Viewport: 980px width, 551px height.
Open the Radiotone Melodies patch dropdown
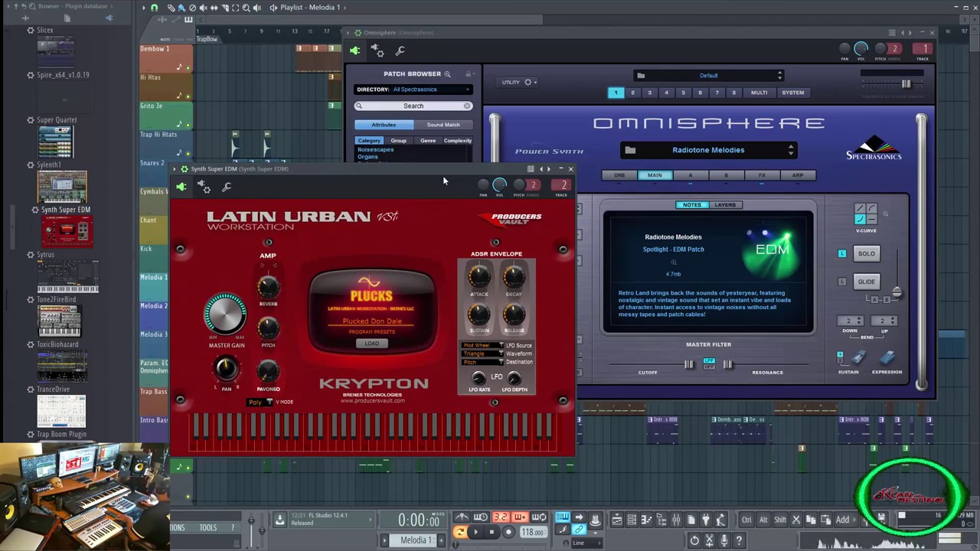coord(708,150)
